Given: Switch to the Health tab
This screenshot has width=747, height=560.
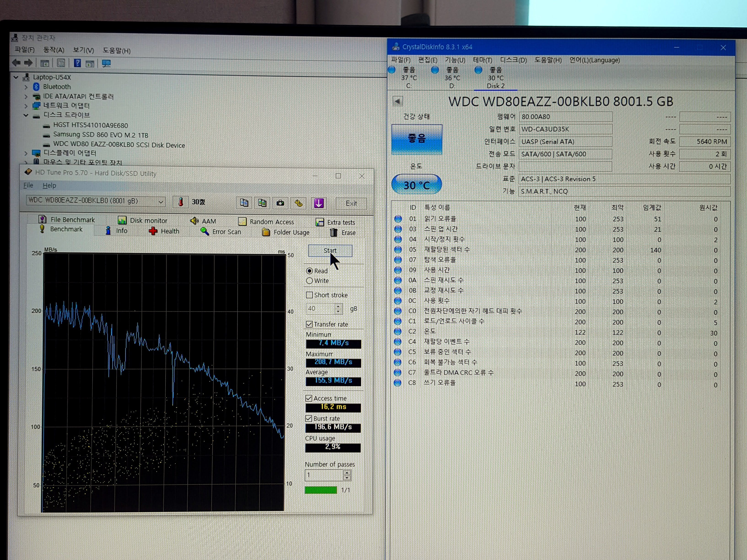Looking at the screenshot, I should tap(165, 231).
